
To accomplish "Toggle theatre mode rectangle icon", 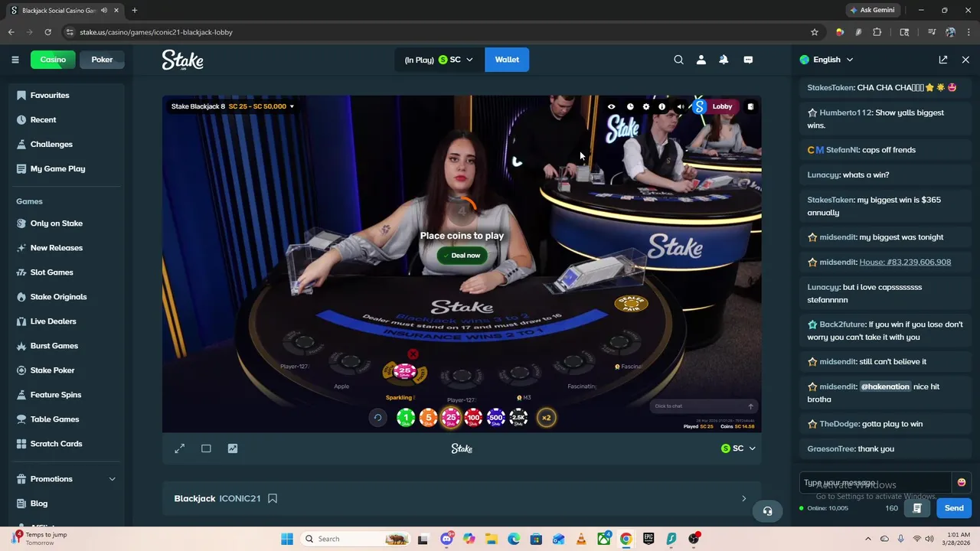I will 206,448.
